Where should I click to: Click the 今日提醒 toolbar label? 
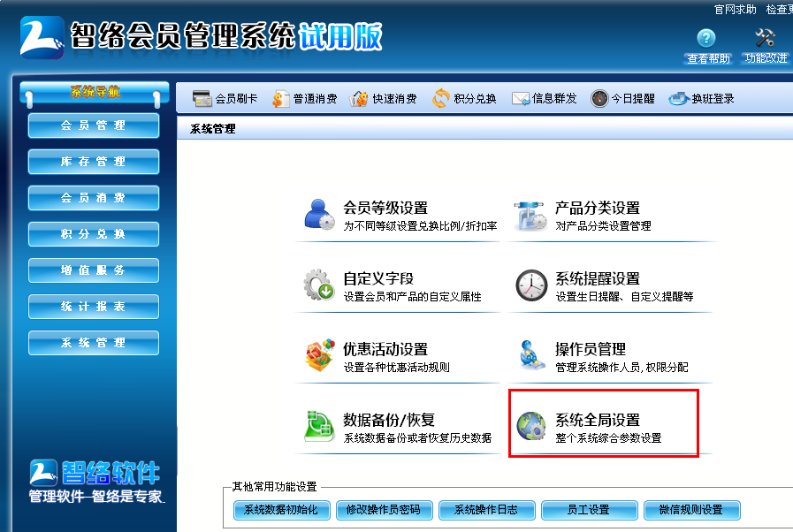click(x=633, y=99)
